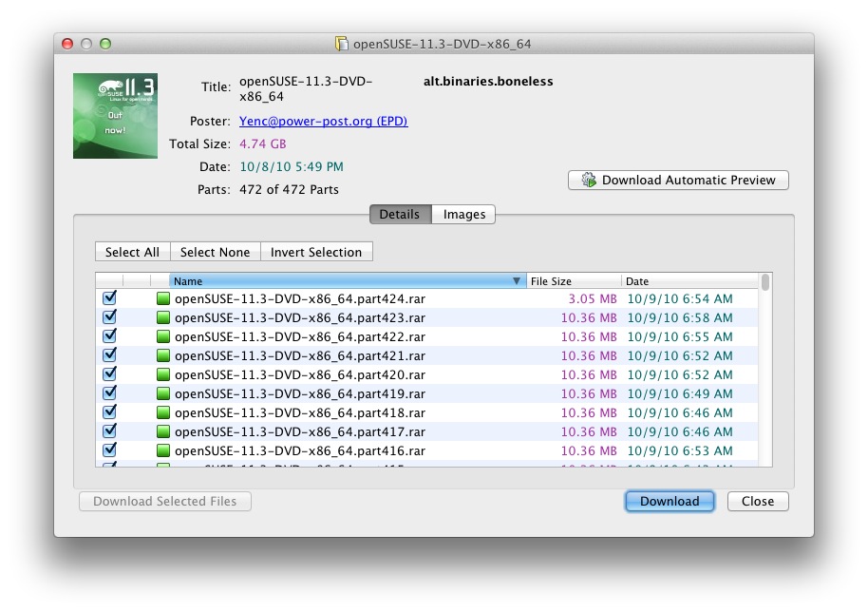Start the download with the Download button

tap(670, 501)
